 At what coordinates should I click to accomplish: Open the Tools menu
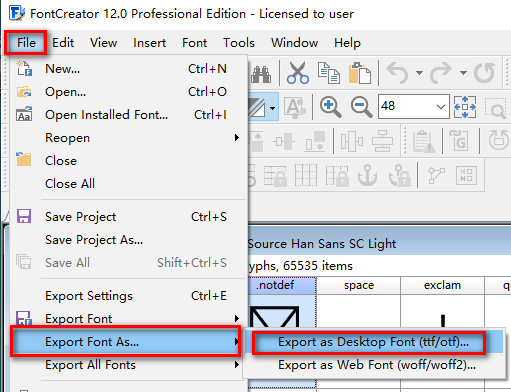click(x=239, y=43)
